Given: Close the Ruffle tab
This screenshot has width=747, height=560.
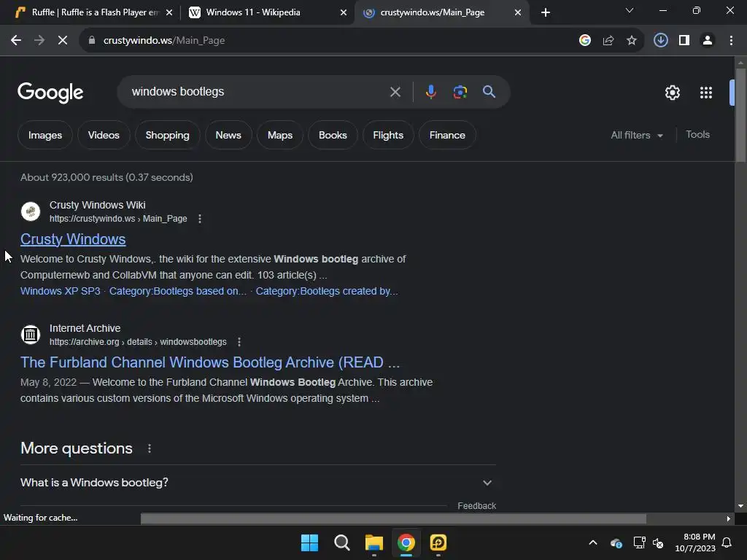Looking at the screenshot, I should pos(169,12).
